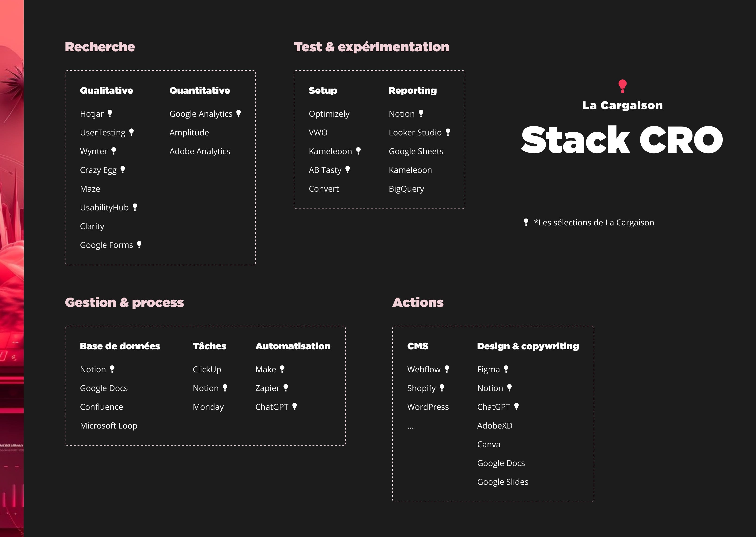Click the marker icon next to Google Forms
The width and height of the screenshot is (756, 537).
139,245
